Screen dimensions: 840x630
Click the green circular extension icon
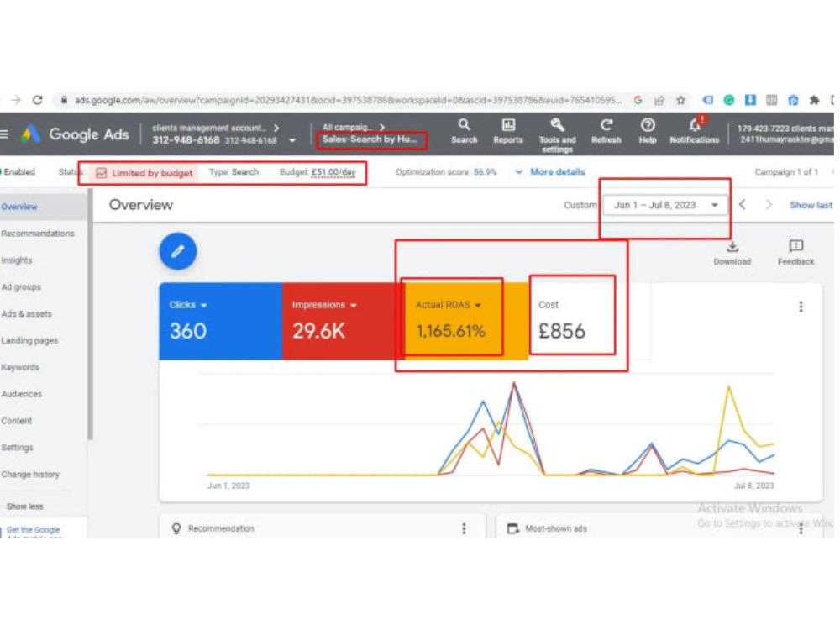coord(728,100)
